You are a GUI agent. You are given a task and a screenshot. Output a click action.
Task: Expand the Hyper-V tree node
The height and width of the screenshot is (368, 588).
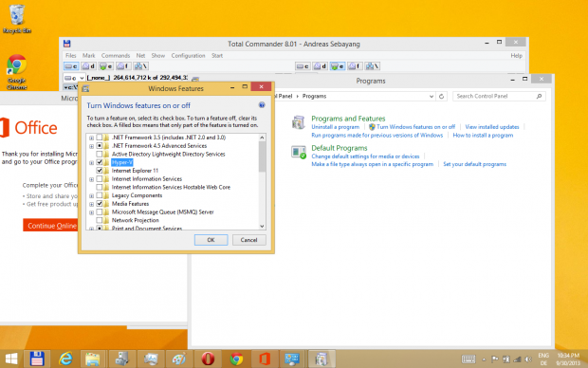pyautogui.click(x=91, y=163)
